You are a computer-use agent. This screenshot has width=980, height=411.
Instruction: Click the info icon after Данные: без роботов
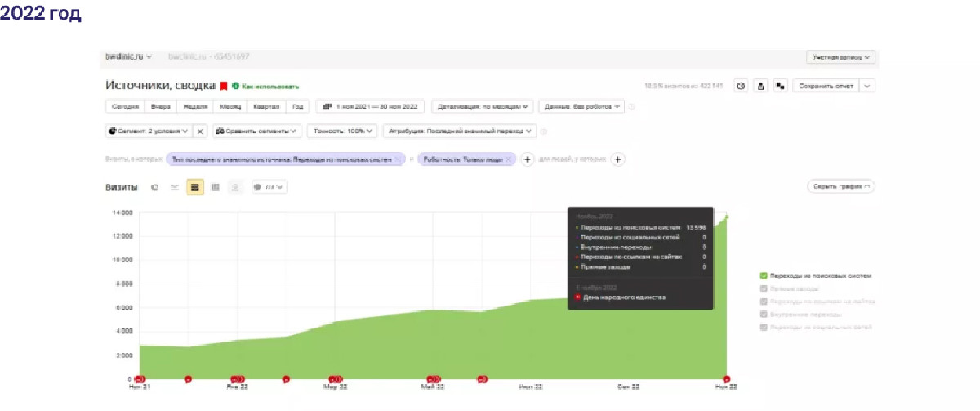[632, 106]
